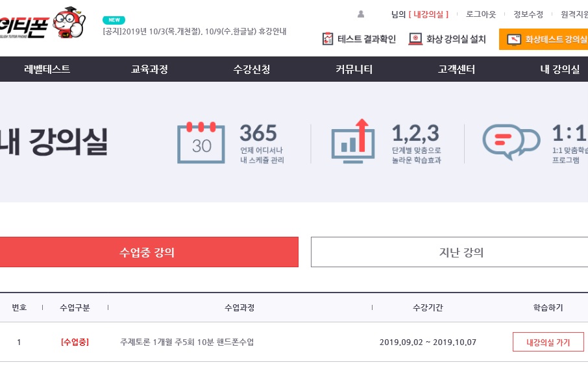588x371 pixels.
Task: Click the 365 calendar schedule icon
Action: [x=201, y=141]
